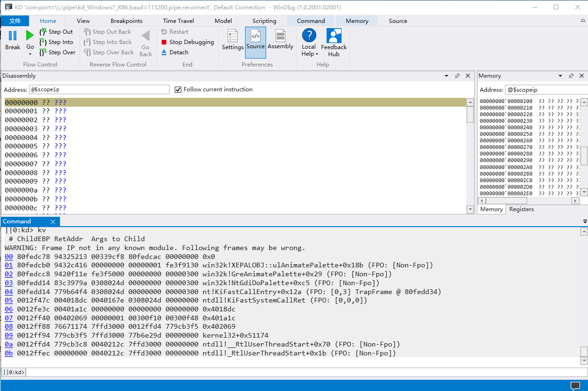Switch to the Time Travel ribbon tab
The image size is (588, 391).
179,21
